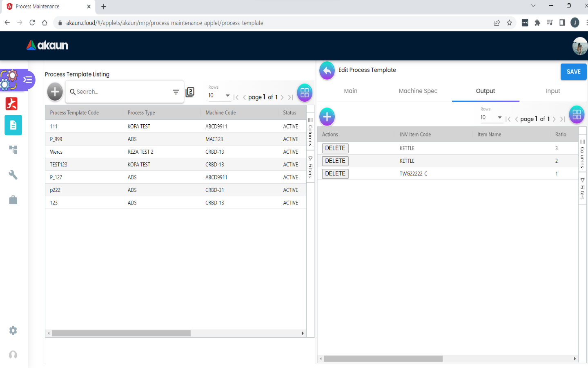Screen dimensions: 588x368
Task: Delete the TWG22222-C output row
Action: coord(335,174)
